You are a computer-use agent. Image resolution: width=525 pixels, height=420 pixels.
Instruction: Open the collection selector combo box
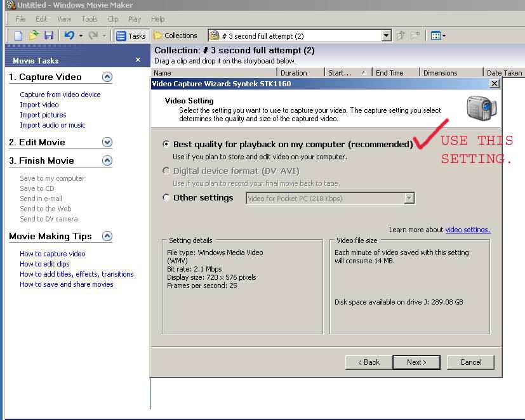pos(300,36)
